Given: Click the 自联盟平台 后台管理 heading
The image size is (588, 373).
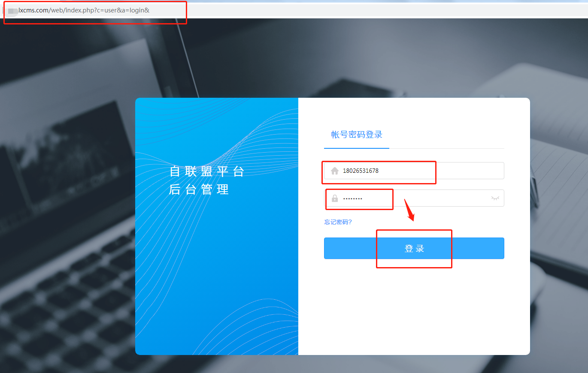Looking at the screenshot, I should 206,180.
